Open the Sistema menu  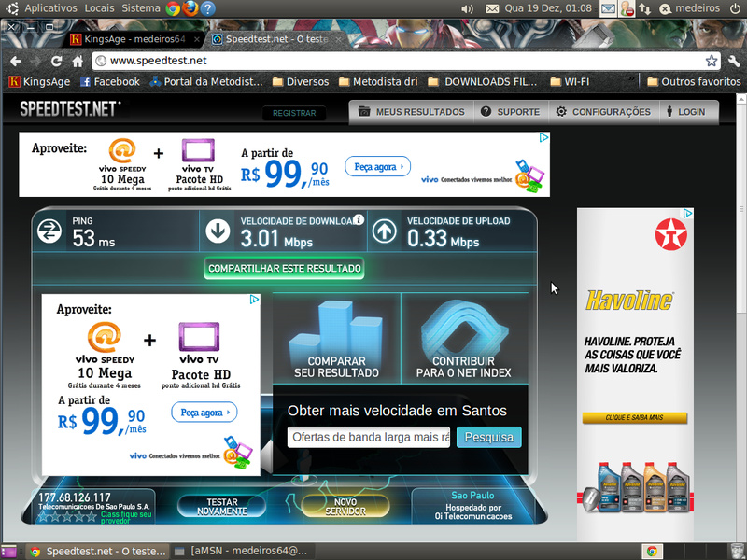[141, 8]
